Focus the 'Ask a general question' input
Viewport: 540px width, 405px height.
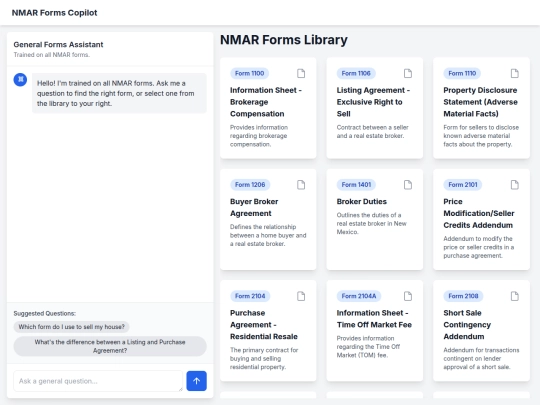pos(98,381)
